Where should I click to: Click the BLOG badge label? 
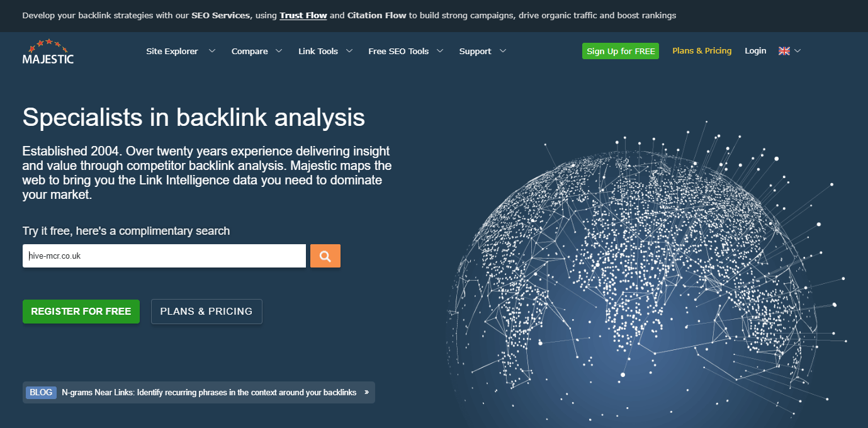(x=42, y=392)
